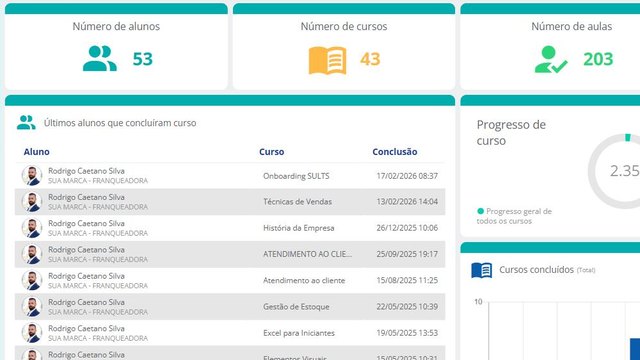The height and width of the screenshot is (360, 640).
Task: Click avatar in the História da Empresa row
Action: (32, 228)
